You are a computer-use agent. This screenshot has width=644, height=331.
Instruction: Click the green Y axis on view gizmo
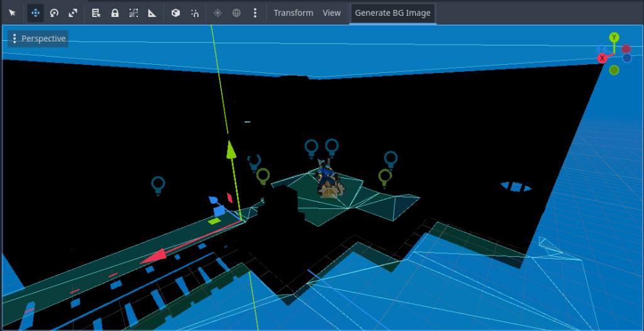click(x=614, y=38)
